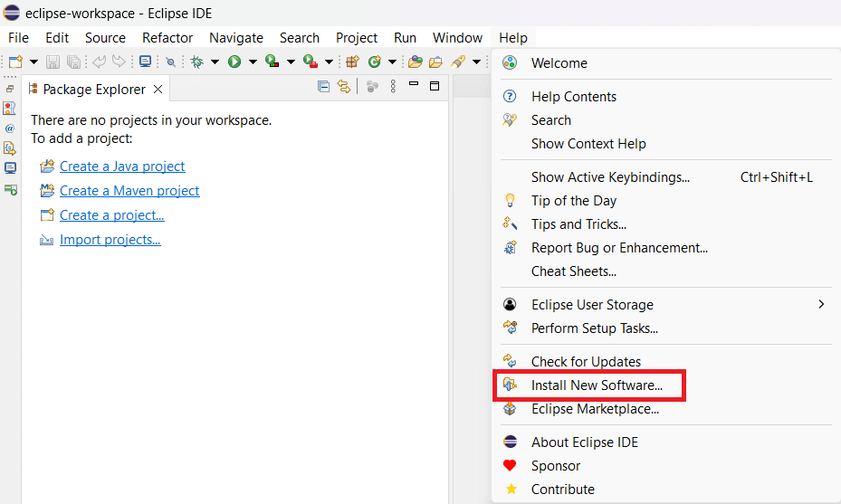Open the Edit menu

coord(57,38)
